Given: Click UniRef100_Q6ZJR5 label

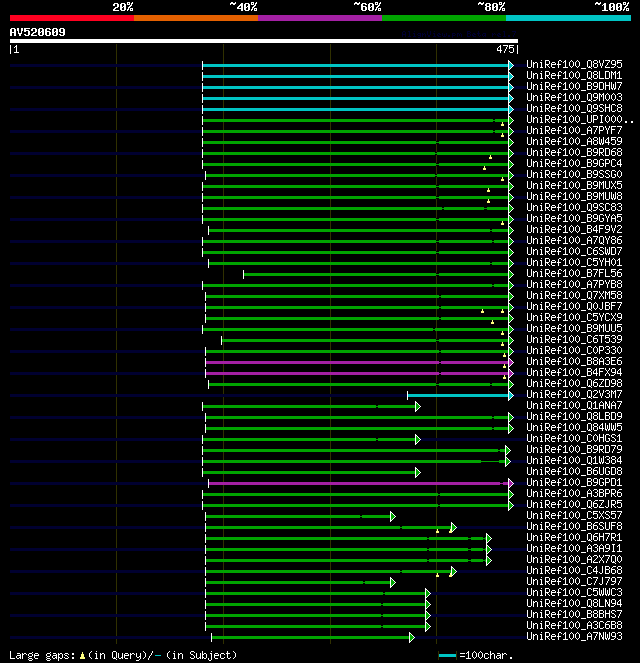Looking at the screenshot, I should (574, 504).
